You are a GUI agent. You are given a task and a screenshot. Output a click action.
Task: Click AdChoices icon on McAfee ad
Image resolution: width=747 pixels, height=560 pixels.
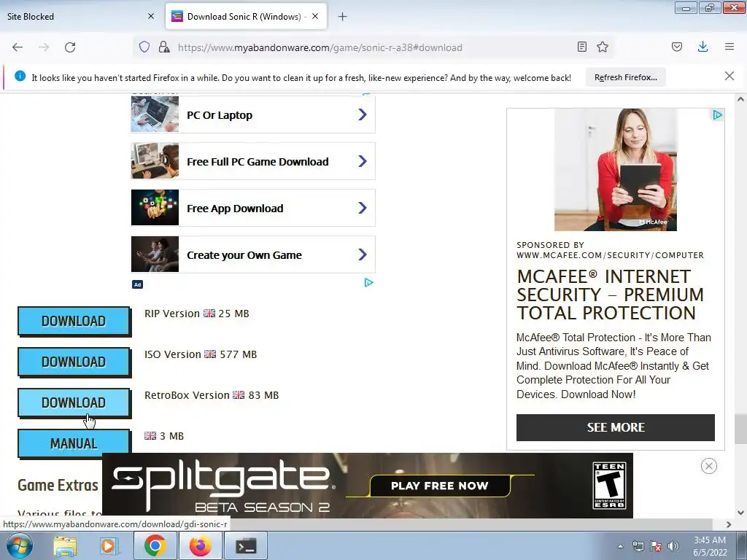pos(718,114)
